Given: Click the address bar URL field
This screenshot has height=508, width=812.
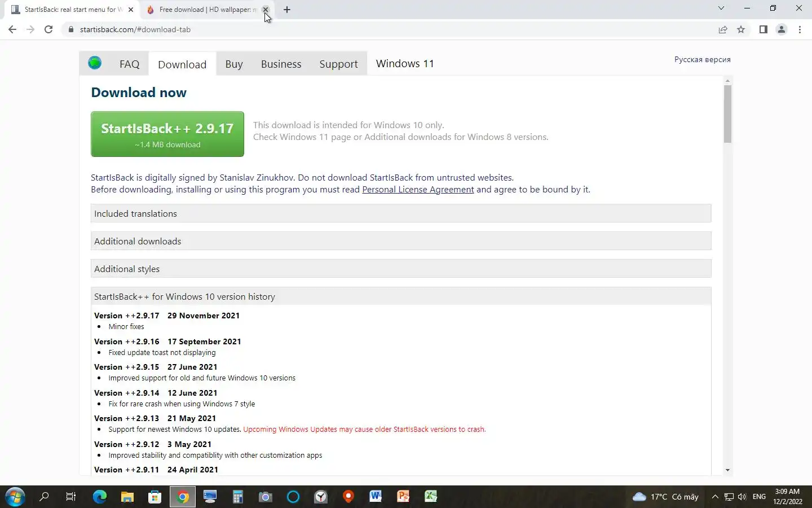Looking at the screenshot, I should tap(389, 29).
